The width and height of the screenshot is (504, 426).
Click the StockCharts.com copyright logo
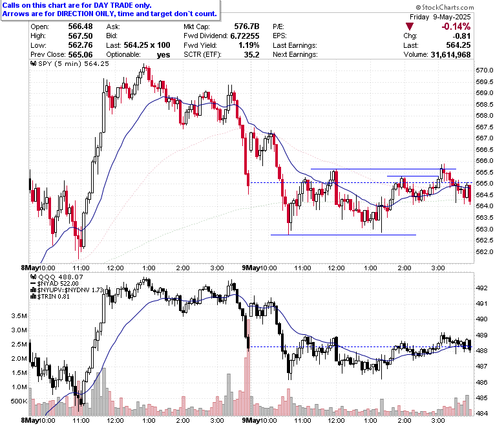point(445,7)
